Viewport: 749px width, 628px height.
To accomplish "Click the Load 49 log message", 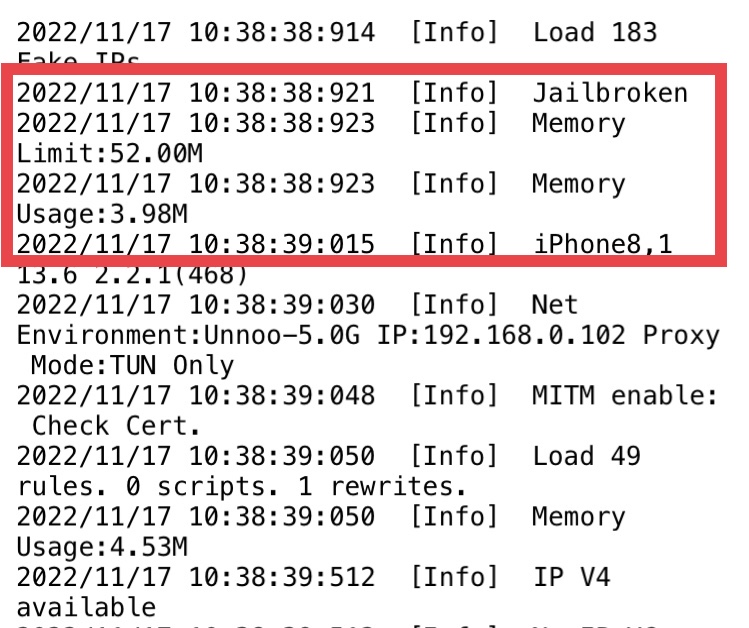I will point(585,456).
